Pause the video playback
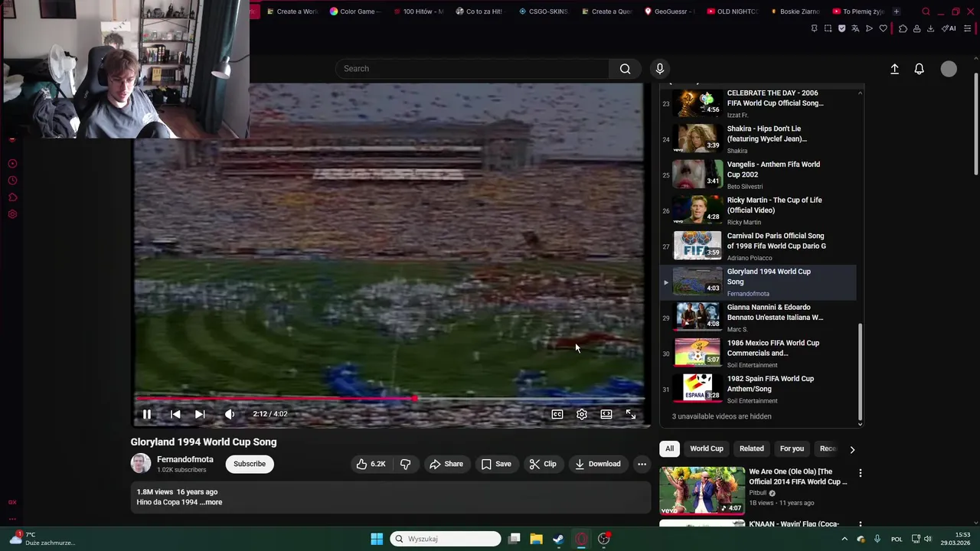This screenshot has height=551, width=980. (x=146, y=414)
